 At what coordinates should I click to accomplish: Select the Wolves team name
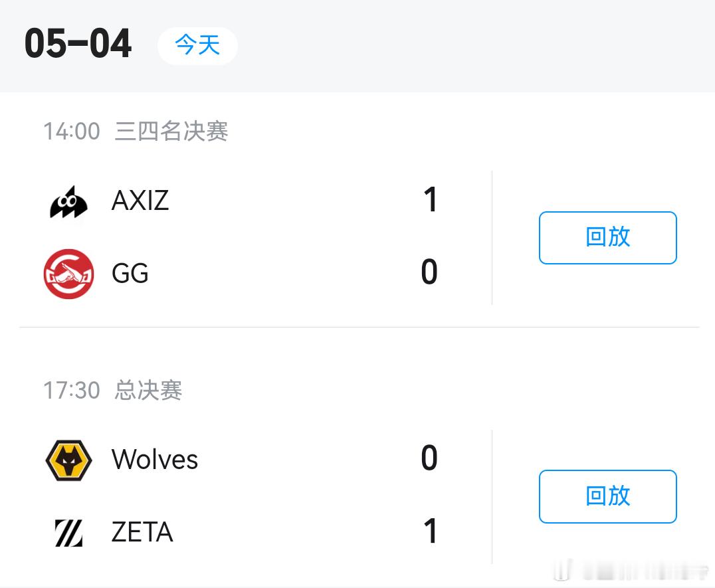pos(155,459)
